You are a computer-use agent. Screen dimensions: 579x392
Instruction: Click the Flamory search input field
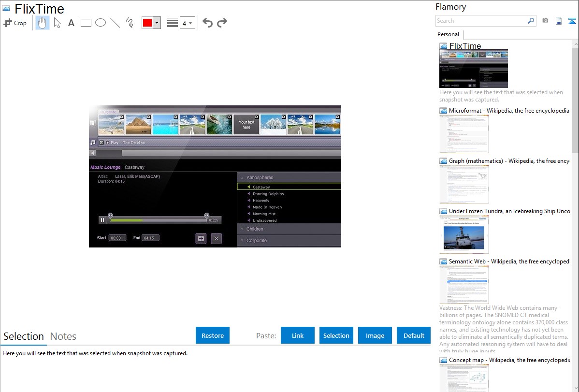point(481,21)
